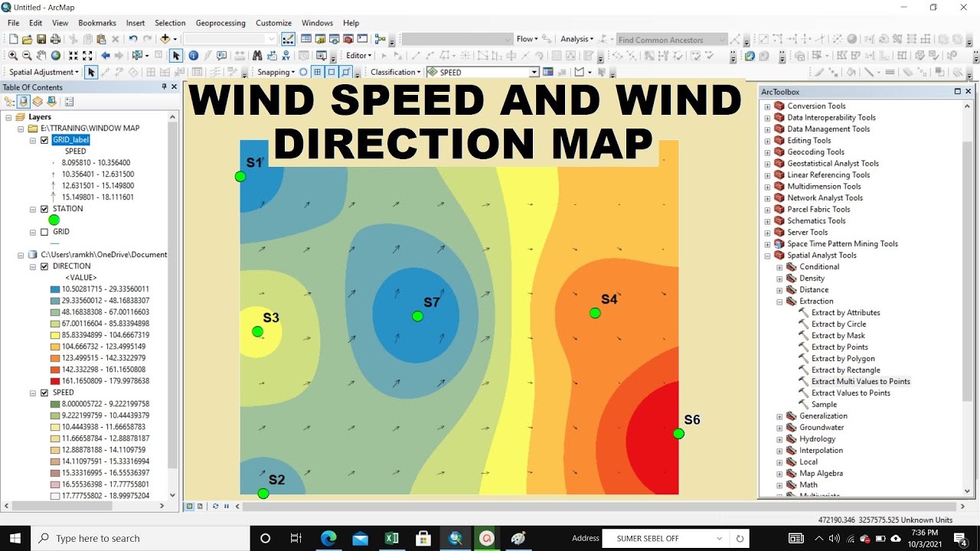
Task: Collapse the Spatial Analyst Tools toolbox
Action: click(x=768, y=256)
